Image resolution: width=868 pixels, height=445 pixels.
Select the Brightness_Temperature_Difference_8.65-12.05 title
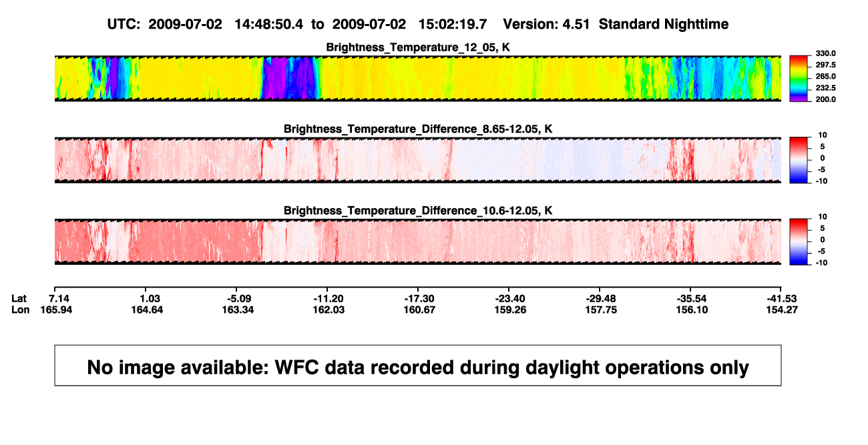tap(418, 129)
